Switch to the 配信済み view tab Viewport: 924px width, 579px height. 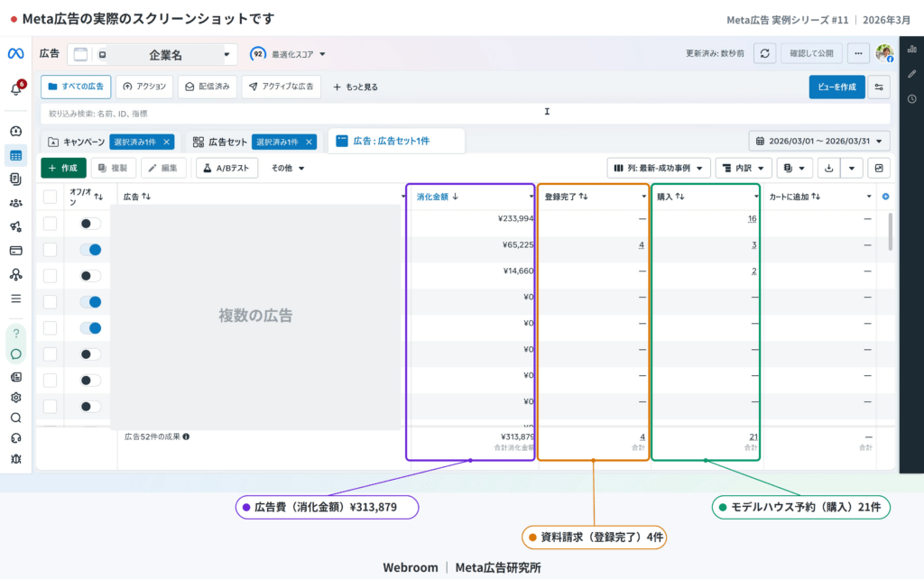pos(208,87)
